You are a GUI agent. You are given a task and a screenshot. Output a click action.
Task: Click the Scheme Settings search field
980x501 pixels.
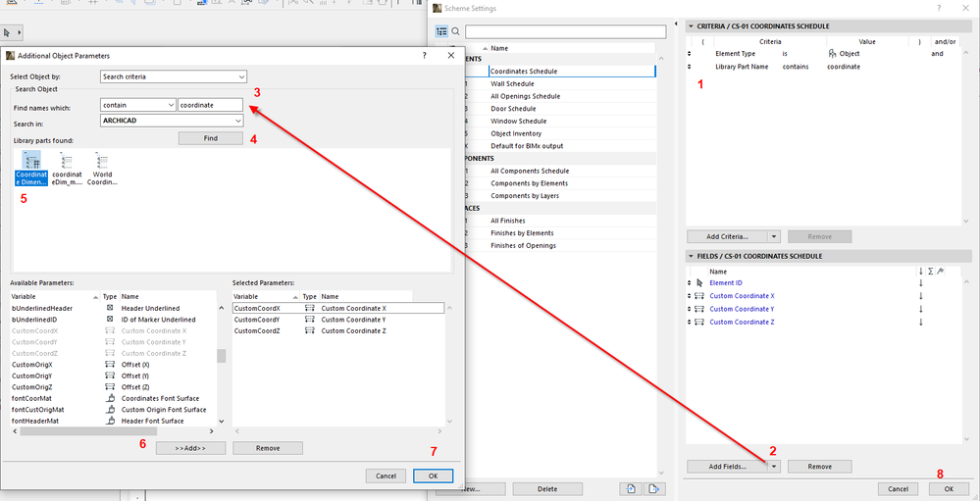click(566, 31)
